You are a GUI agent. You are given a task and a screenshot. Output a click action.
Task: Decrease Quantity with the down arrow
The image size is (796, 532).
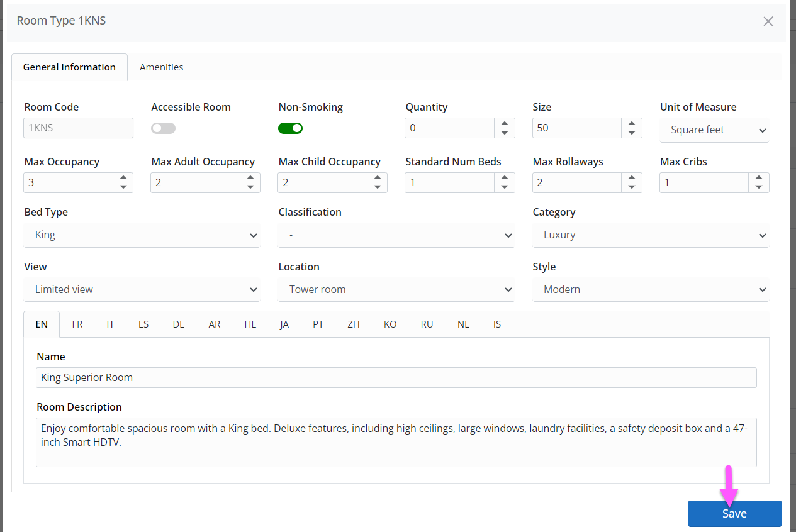click(504, 133)
